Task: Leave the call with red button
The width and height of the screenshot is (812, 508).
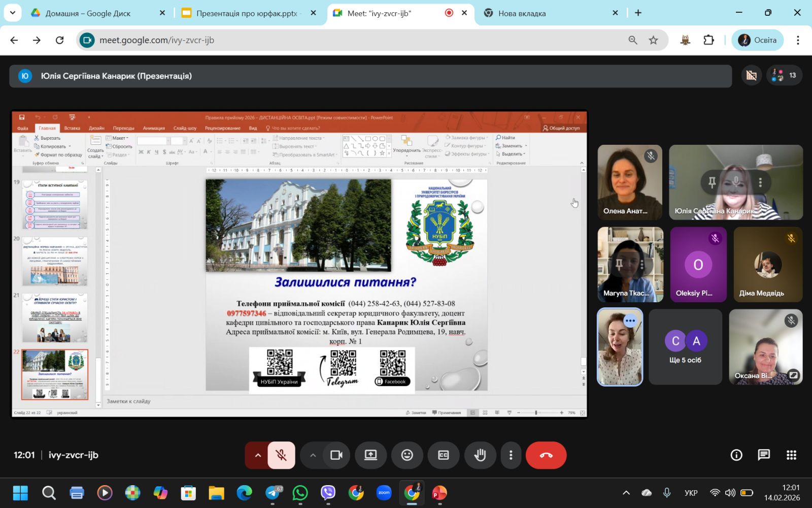Action: pos(546,455)
